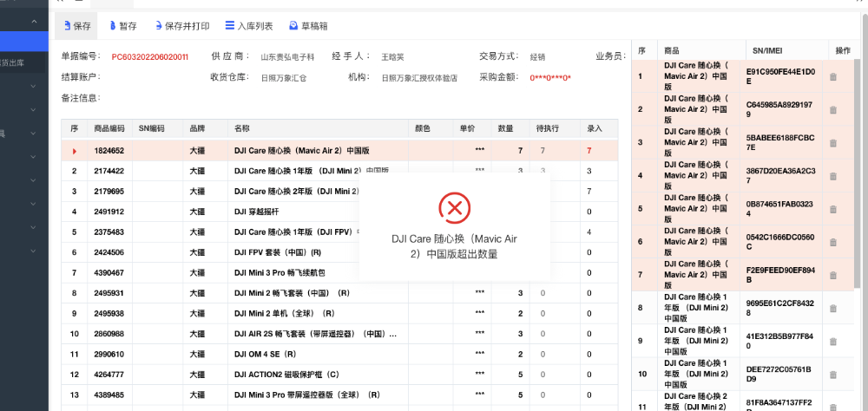The height and width of the screenshot is (411, 868).
Task: Click the 单据编号 link PC603202206020011
Action: (x=150, y=56)
